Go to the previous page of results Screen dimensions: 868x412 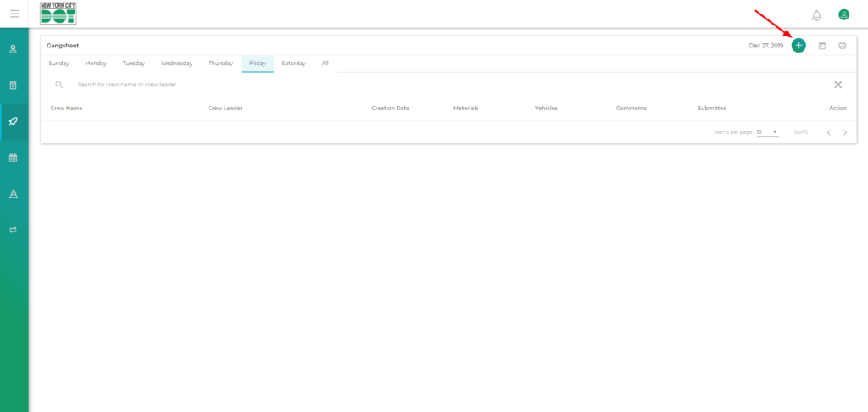pos(828,132)
